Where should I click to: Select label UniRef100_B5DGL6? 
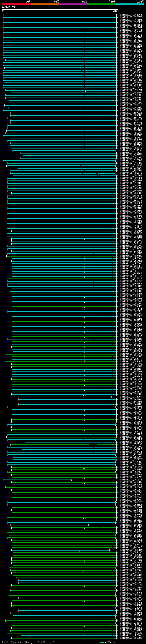(131, 296)
